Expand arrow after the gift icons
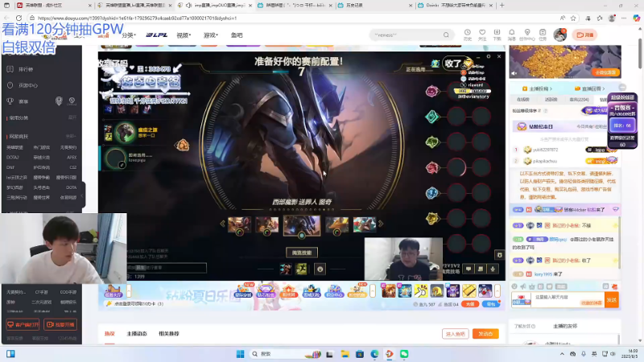The width and height of the screenshot is (644, 362). 497,290
